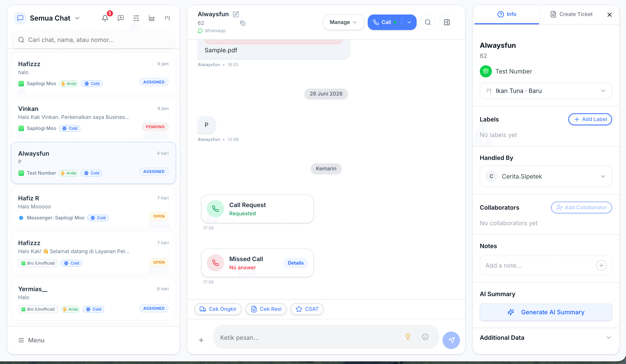Open the Hafiz R conversation

[x=93, y=208]
